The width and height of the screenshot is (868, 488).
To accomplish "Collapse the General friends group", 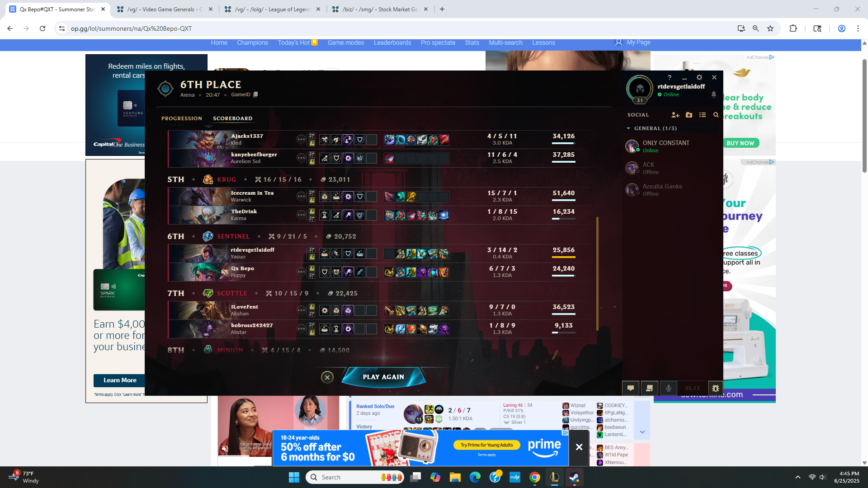I will (628, 128).
